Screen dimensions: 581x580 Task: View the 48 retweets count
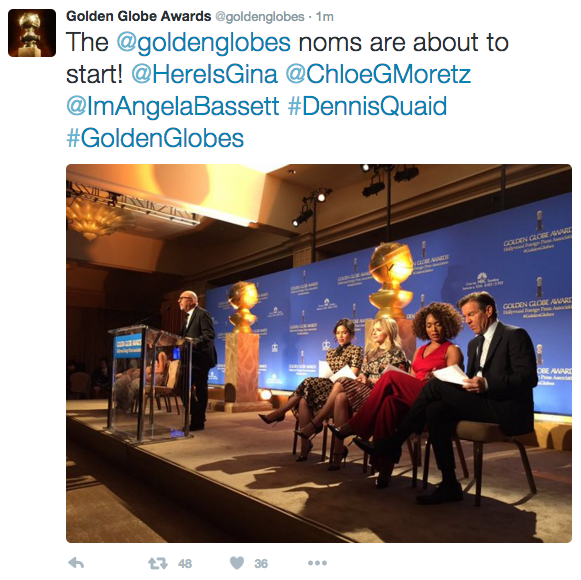185,564
